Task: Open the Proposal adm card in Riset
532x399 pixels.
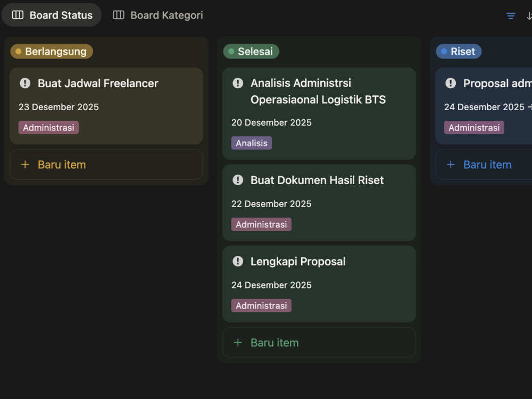Action: tap(484, 106)
